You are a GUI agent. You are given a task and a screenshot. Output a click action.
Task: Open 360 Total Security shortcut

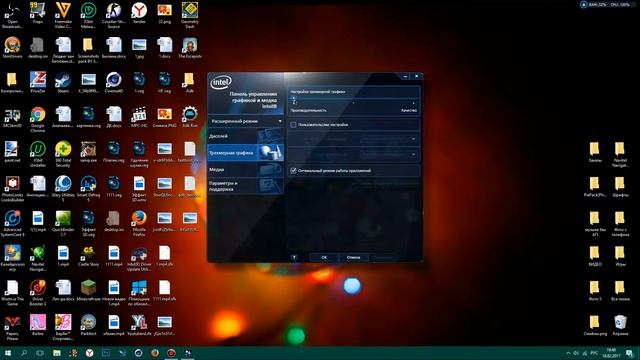point(63,153)
